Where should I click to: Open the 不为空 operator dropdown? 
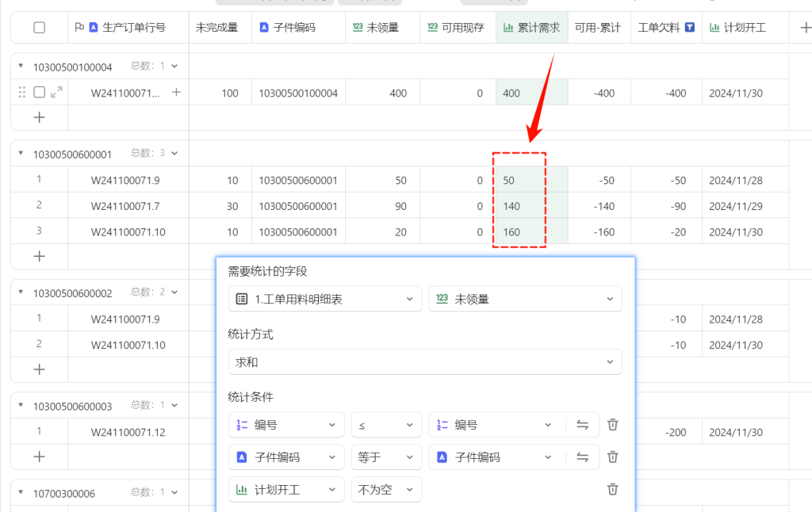tap(386, 489)
